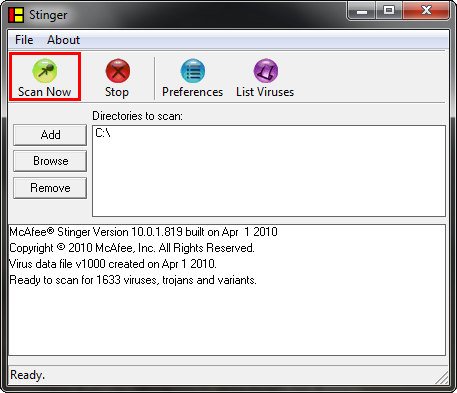Click the Stinger logo in title bar

coord(16,15)
